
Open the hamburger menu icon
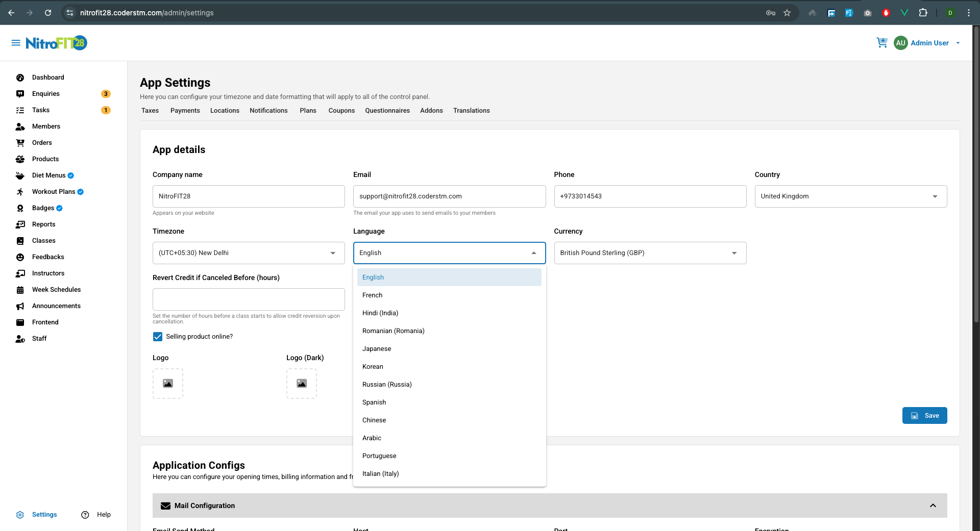tap(16, 43)
